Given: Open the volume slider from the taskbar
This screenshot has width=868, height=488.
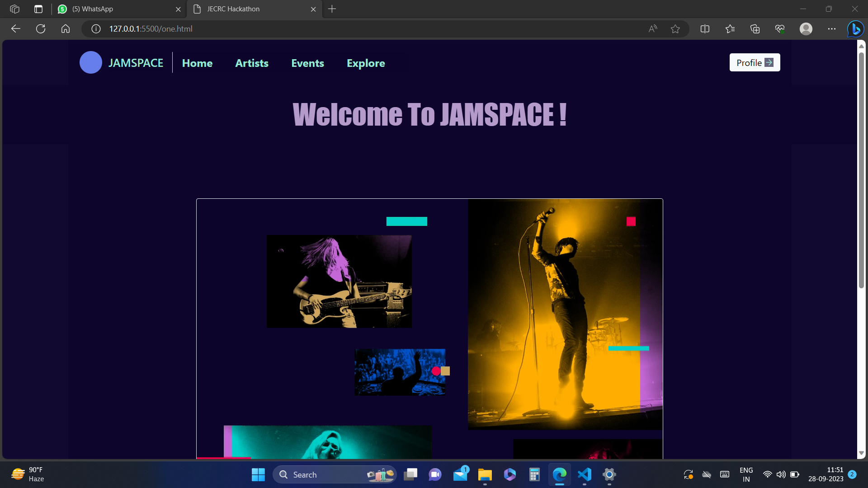Looking at the screenshot, I should tap(781, 474).
